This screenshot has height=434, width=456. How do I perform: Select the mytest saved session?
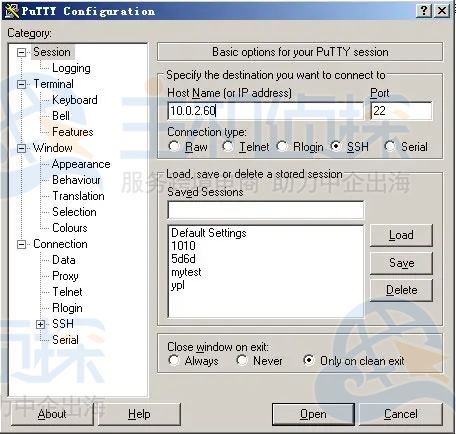[186, 272]
